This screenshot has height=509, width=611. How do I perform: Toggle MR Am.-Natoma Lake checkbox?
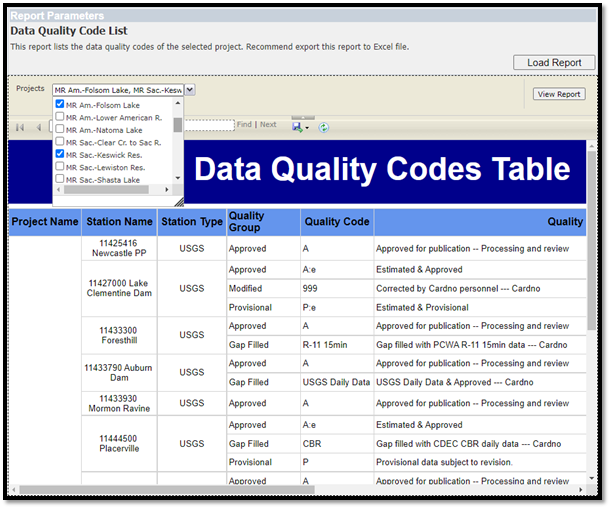60,129
